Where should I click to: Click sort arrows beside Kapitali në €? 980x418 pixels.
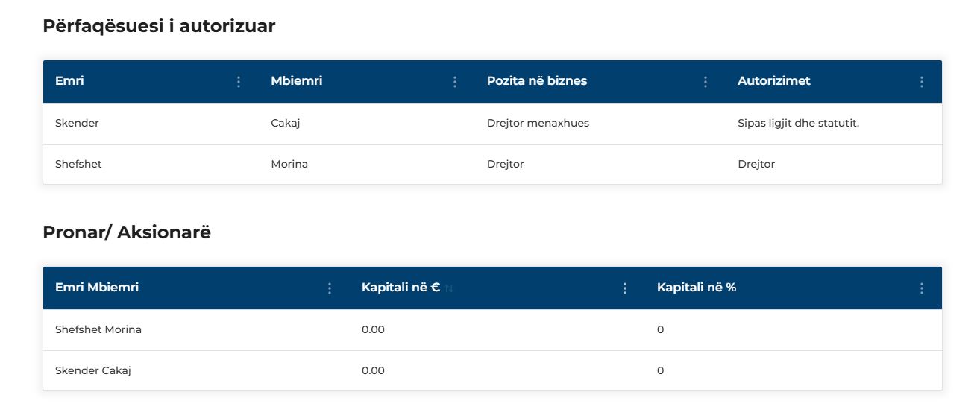click(x=449, y=288)
